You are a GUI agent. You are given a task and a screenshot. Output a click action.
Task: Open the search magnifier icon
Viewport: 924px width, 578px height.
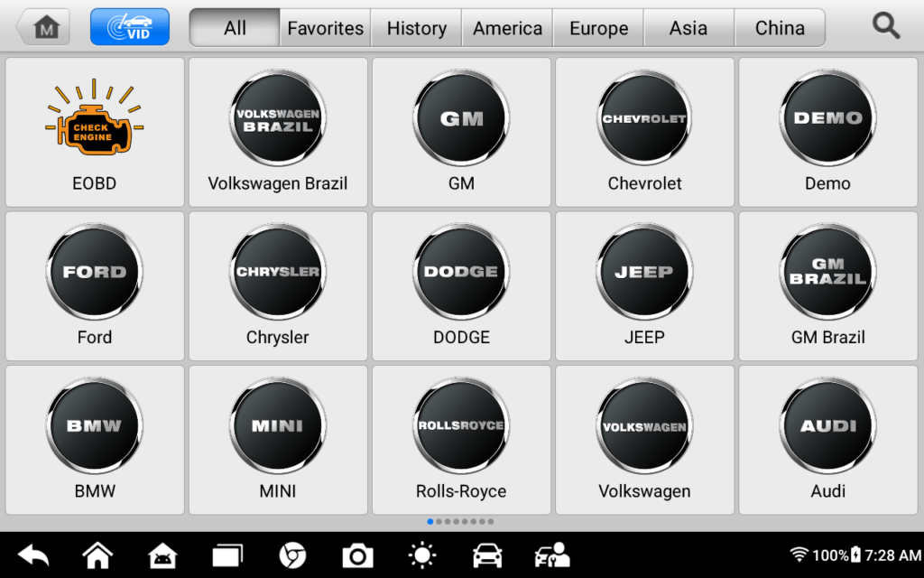coord(886,27)
